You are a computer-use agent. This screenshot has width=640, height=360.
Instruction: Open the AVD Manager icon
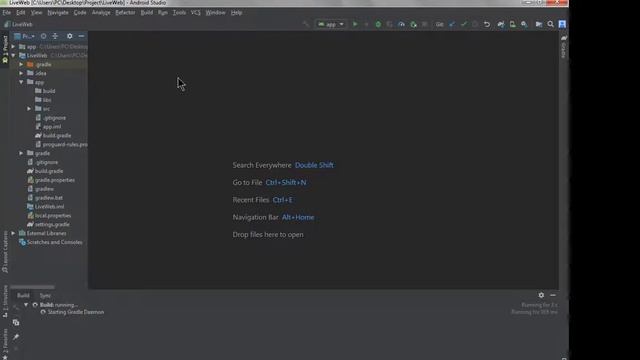click(x=512, y=24)
